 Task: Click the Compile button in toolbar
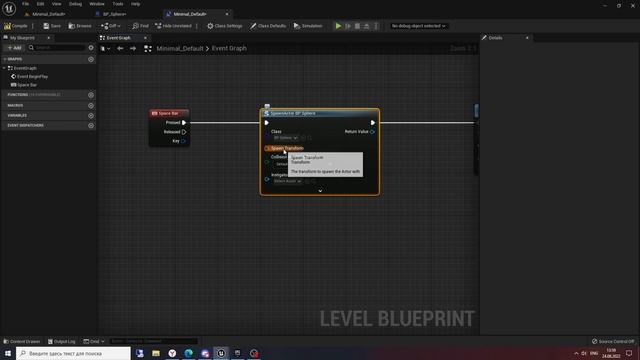[x=16, y=26]
